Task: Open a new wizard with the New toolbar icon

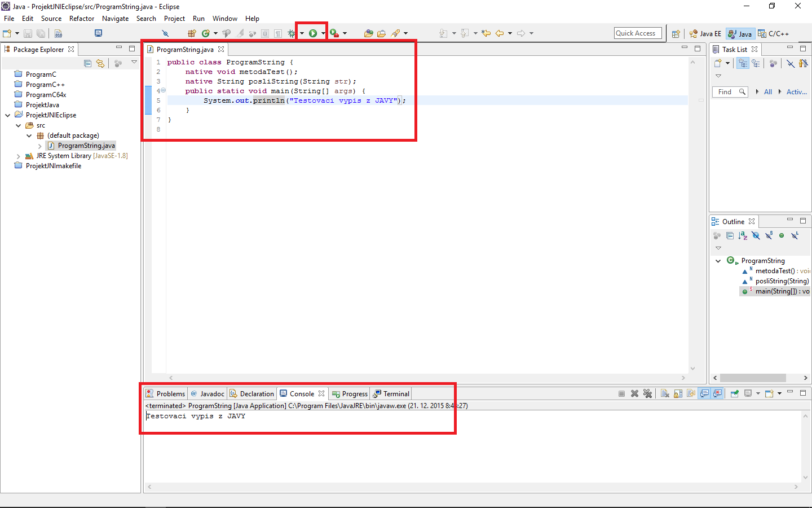Action: coord(7,33)
